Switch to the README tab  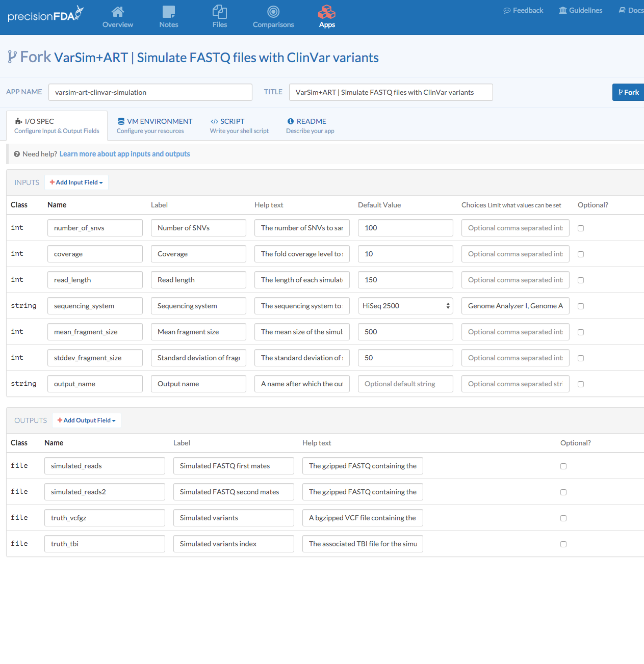(310, 125)
